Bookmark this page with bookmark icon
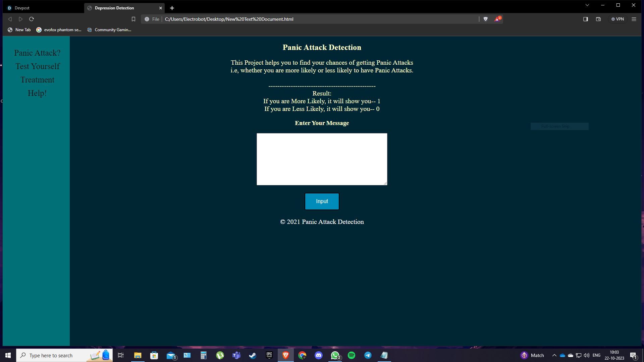 (x=133, y=19)
